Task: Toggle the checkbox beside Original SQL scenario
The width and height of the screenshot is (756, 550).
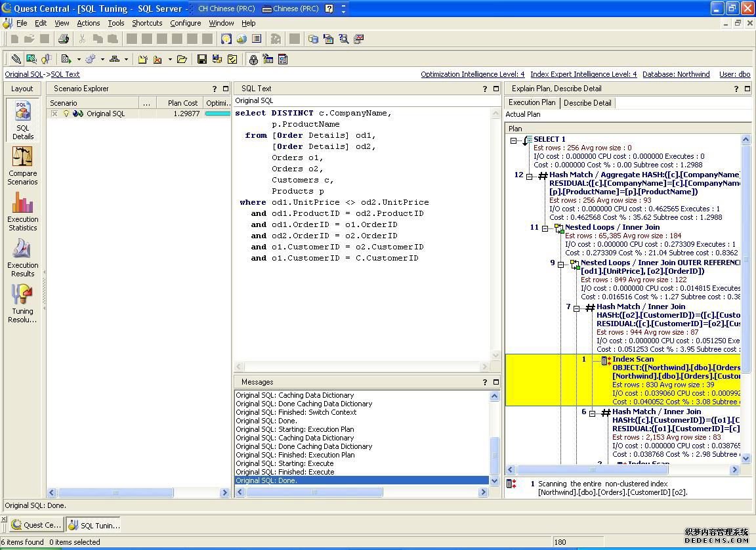Action: tap(55, 114)
